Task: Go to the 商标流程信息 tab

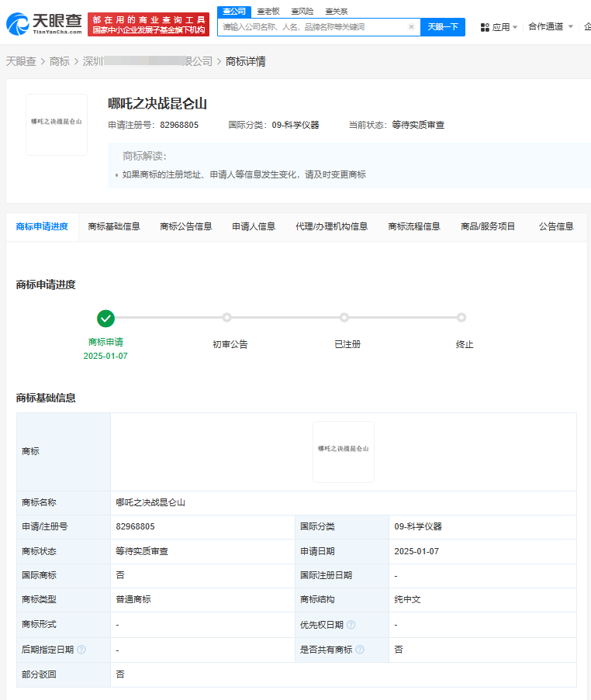Action: click(x=414, y=226)
